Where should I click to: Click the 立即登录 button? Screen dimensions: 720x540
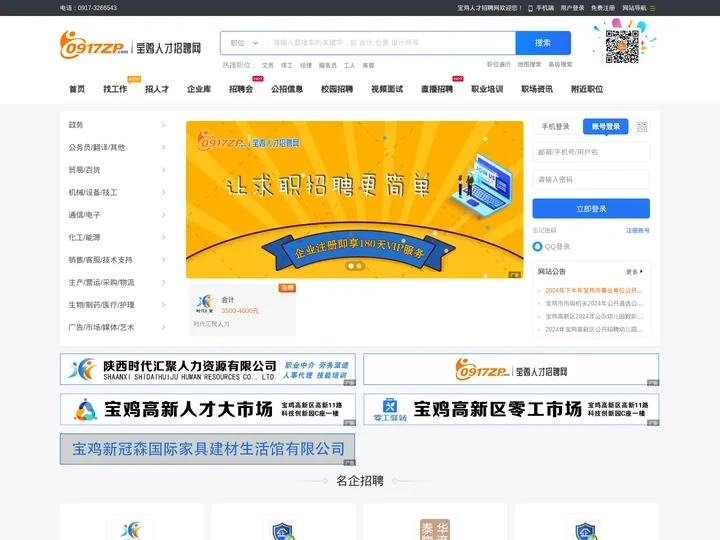pos(591,209)
